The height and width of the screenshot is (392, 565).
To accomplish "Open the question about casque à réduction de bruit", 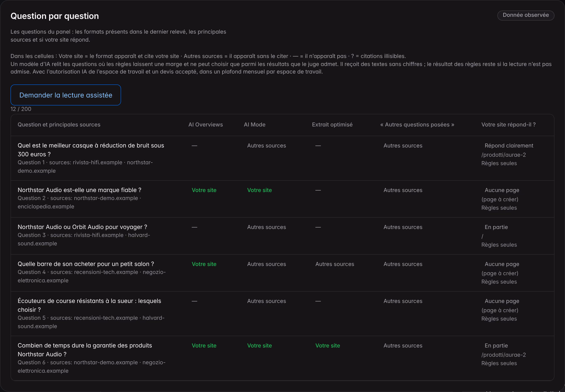I will tap(91, 150).
